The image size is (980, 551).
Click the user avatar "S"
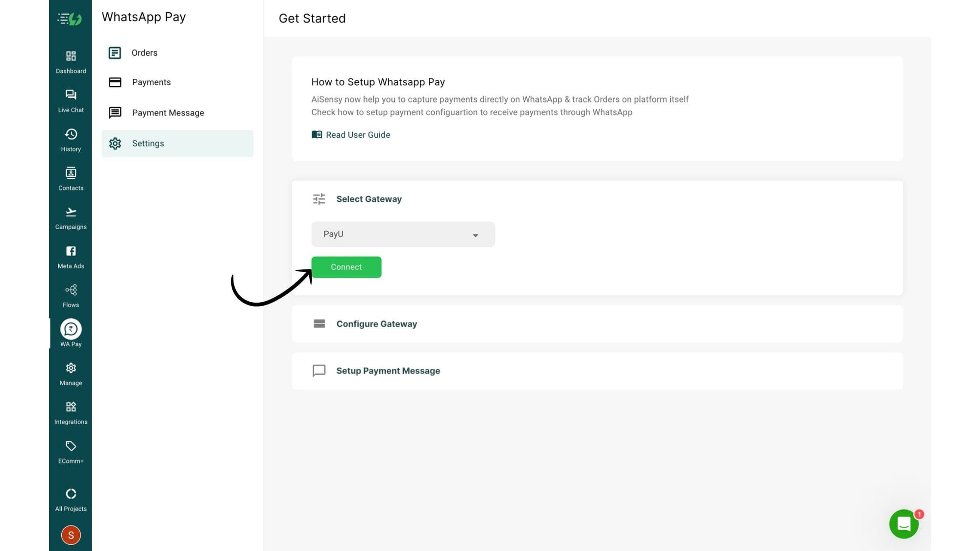tap(71, 535)
